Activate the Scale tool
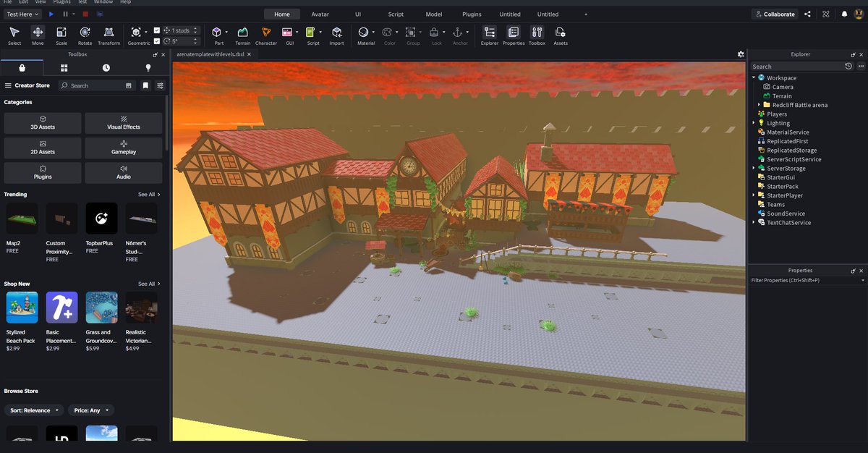868x453 pixels. coord(61,35)
